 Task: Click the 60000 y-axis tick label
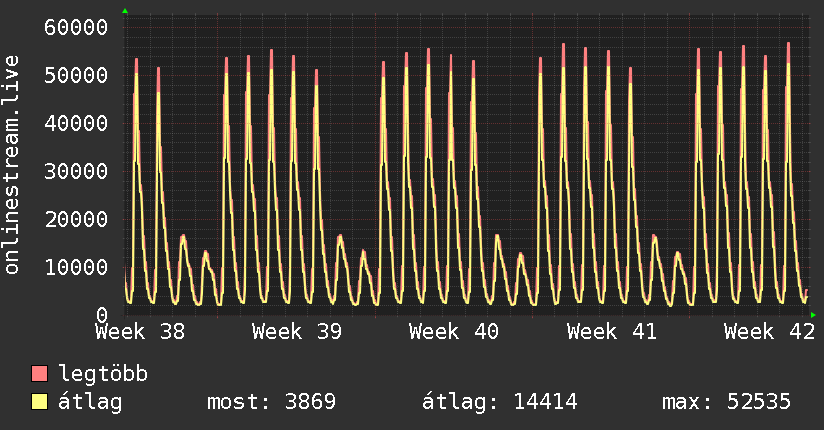click(x=76, y=27)
